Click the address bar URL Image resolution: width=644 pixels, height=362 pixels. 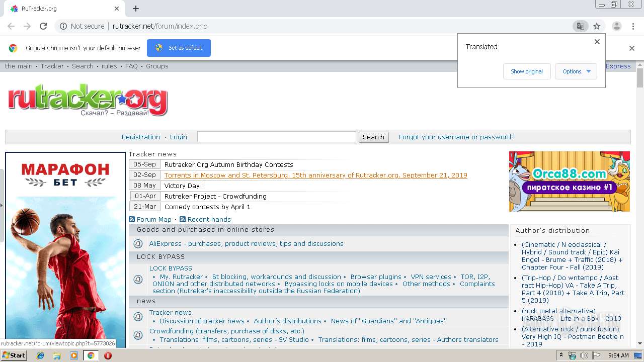[x=160, y=26]
